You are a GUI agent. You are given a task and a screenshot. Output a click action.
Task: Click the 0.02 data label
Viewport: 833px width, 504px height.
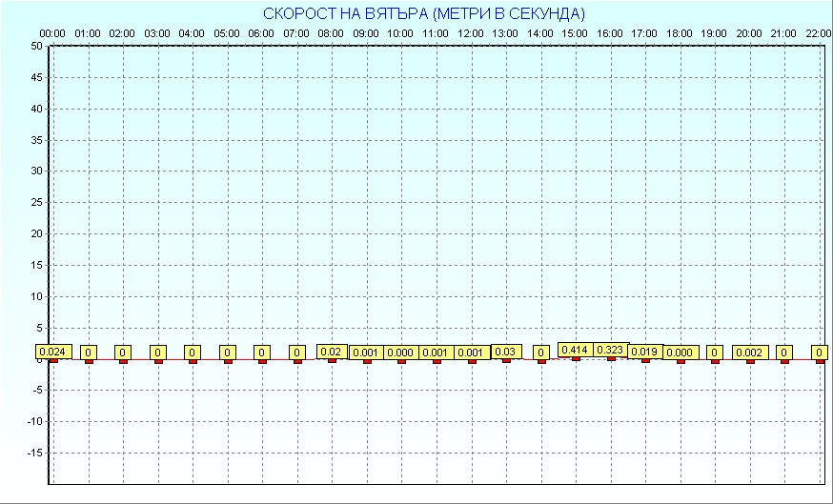point(332,352)
